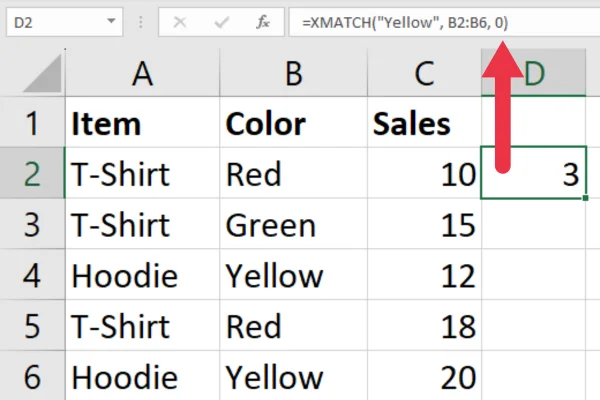Select row 4 header
Image resolution: width=600 pixels, height=400 pixels.
click(32, 274)
